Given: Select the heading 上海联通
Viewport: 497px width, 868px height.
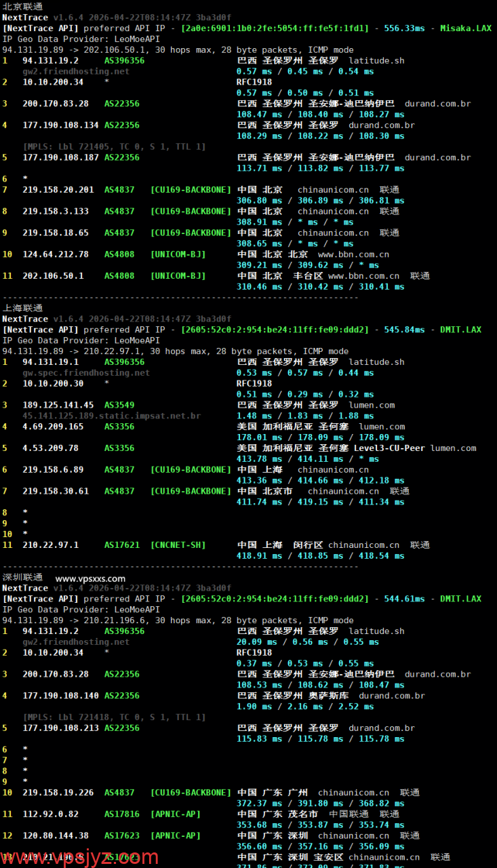Looking at the screenshot, I should [22, 308].
